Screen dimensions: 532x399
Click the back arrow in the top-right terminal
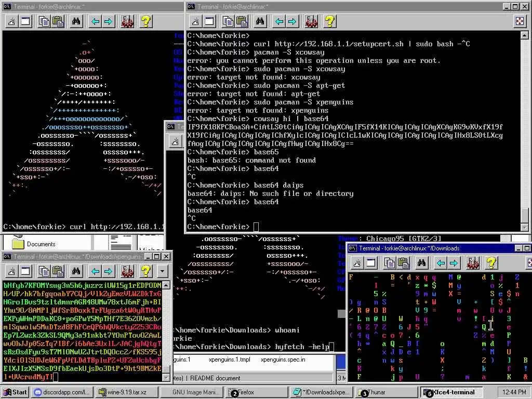[279, 22]
